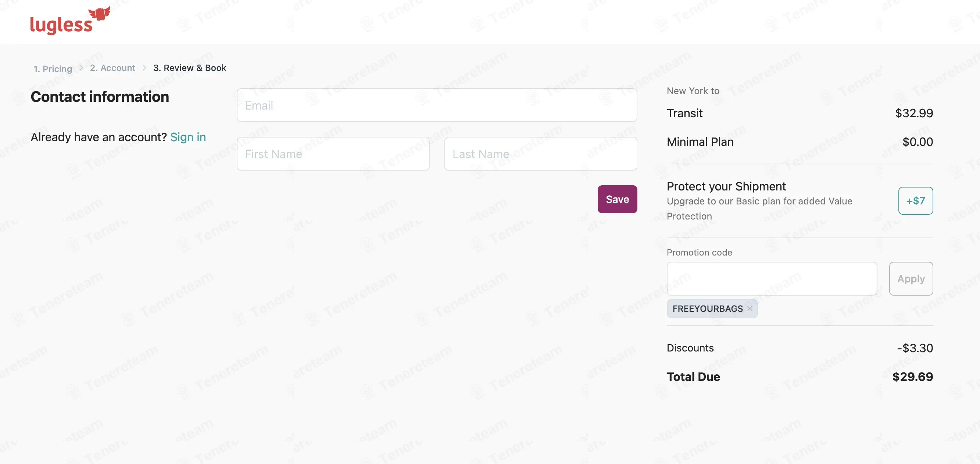Click the lugless logo
The height and width of the screenshot is (464, 980).
pyautogui.click(x=70, y=21)
